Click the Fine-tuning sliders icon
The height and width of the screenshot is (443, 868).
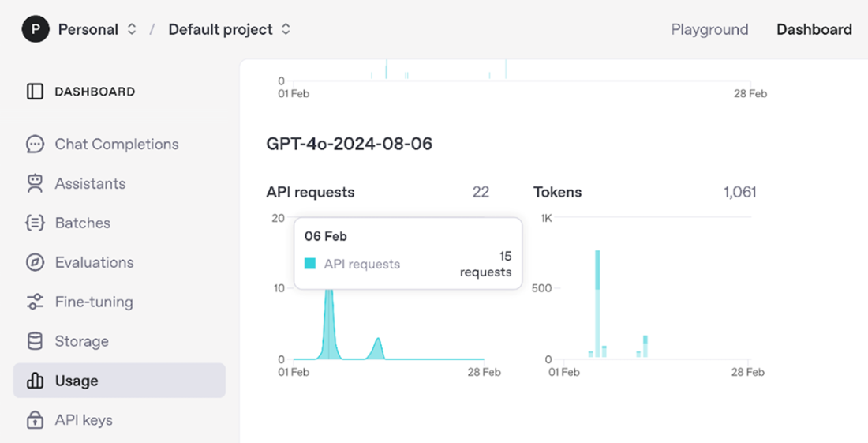point(35,302)
